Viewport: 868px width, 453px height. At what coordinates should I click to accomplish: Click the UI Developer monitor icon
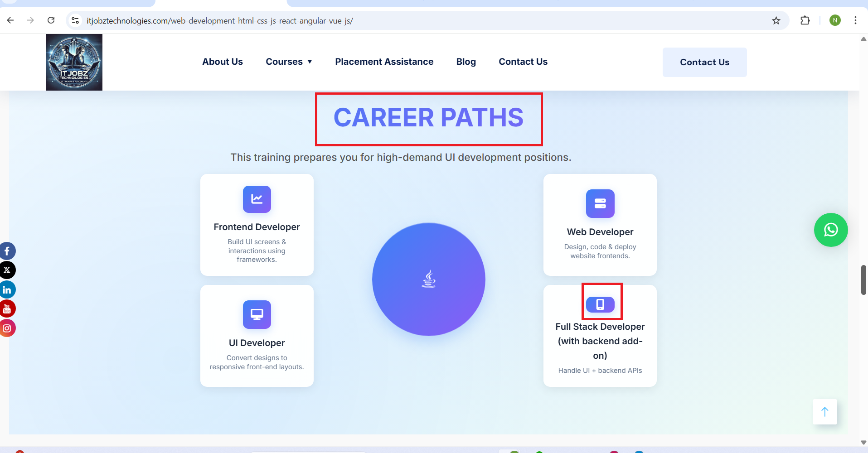point(257,314)
